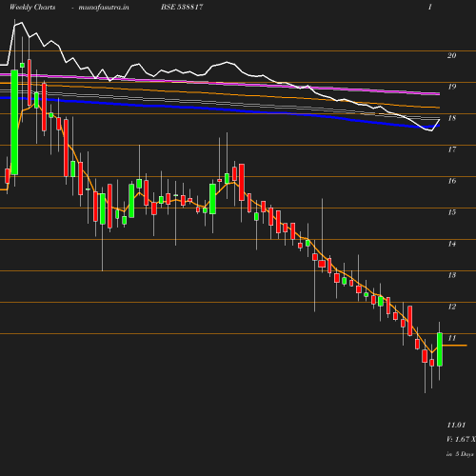476x476 pixels.
Task: Click the price axis label 12
Action: 452,307
